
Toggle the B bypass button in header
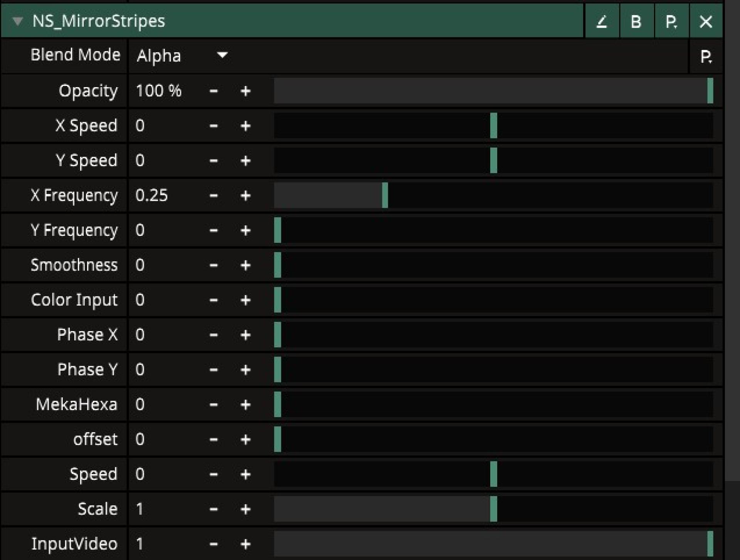(636, 22)
